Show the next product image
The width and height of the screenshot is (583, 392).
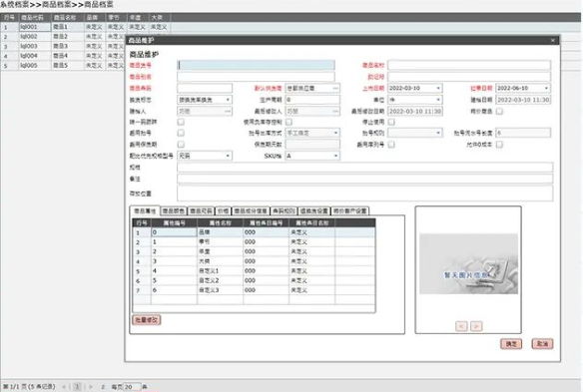[476, 326]
